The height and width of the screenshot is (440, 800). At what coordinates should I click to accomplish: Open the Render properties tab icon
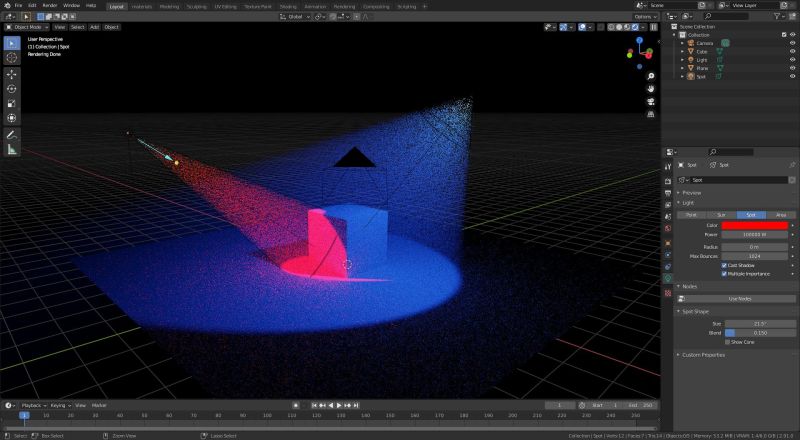(x=668, y=181)
